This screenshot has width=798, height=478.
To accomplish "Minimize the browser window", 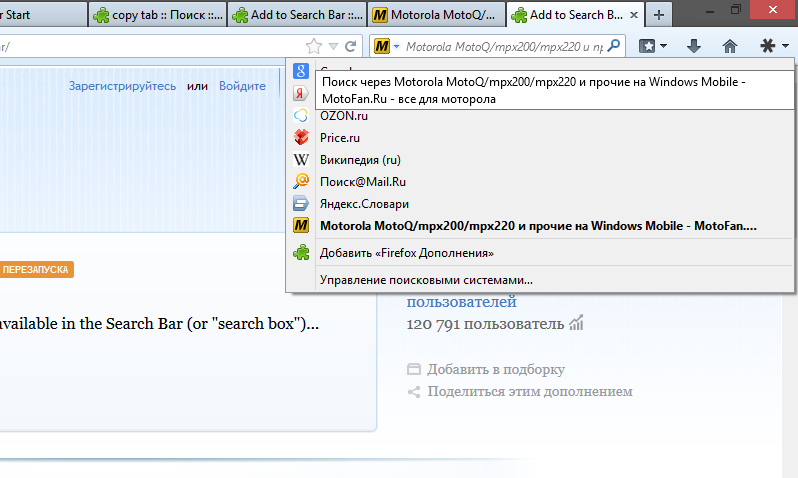I will [x=709, y=10].
